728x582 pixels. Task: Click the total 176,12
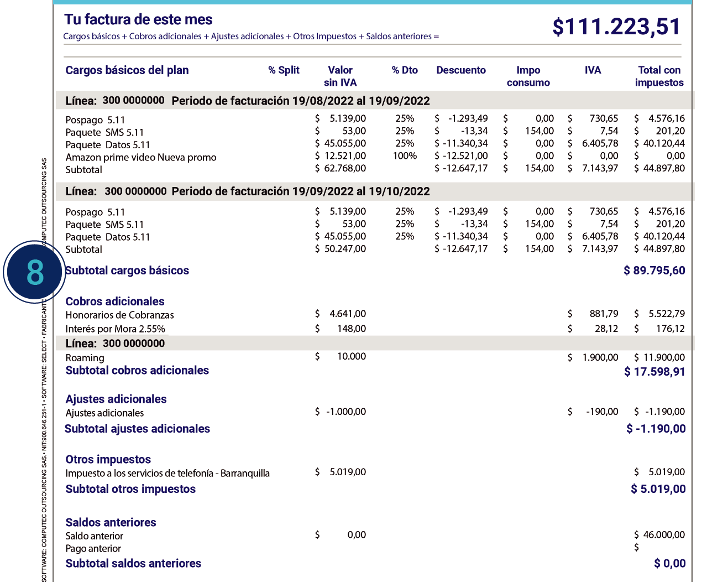pyautogui.click(x=670, y=329)
